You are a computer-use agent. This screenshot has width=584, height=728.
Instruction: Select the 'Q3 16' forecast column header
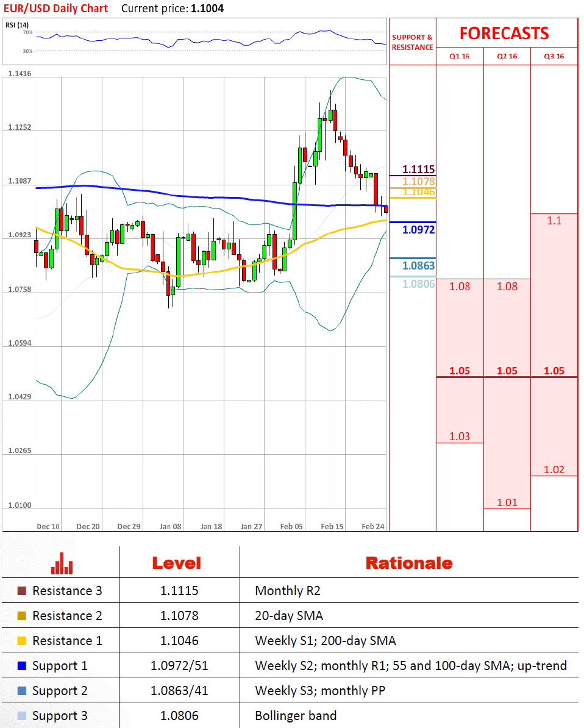(554, 56)
